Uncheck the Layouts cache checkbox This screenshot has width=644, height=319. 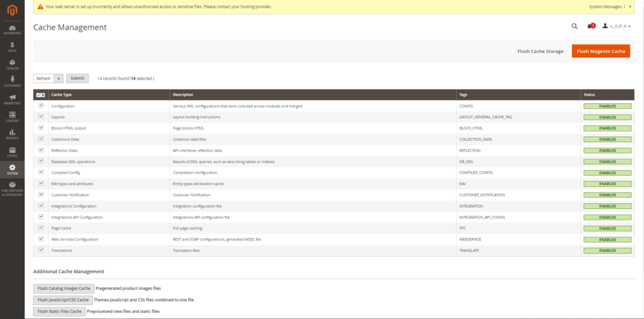[41, 117]
